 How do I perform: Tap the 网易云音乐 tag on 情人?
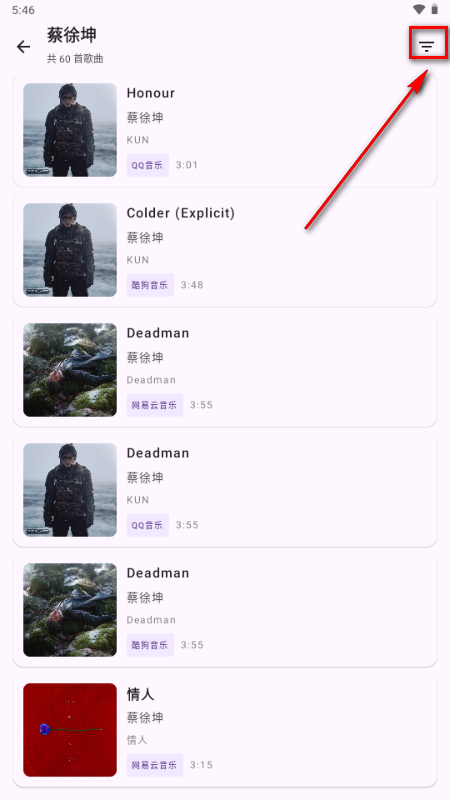[155, 765]
